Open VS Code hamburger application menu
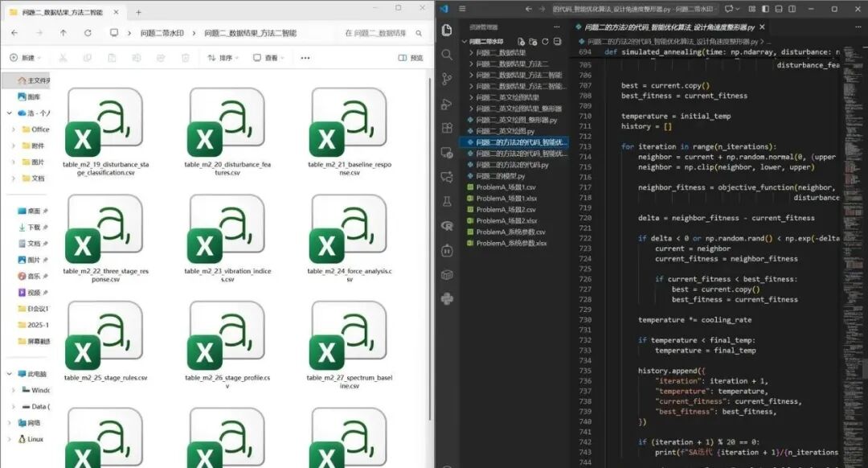This screenshot has width=868, height=468. pos(462,9)
